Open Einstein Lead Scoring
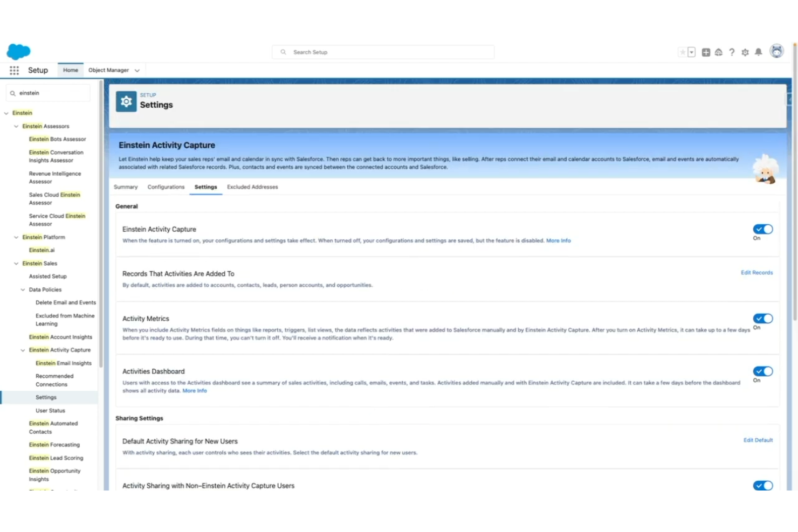This screenshot has width=798, height=532. coord(56,458)
